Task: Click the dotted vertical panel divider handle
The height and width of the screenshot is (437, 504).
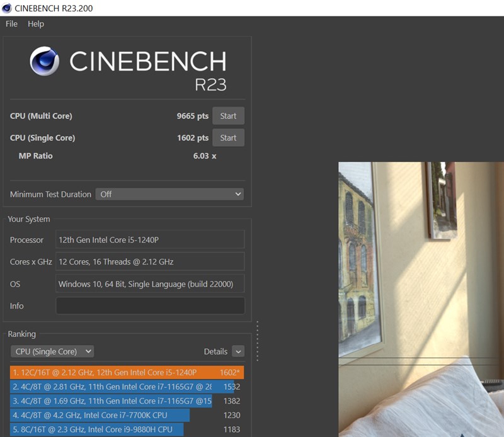Action: 258,341
